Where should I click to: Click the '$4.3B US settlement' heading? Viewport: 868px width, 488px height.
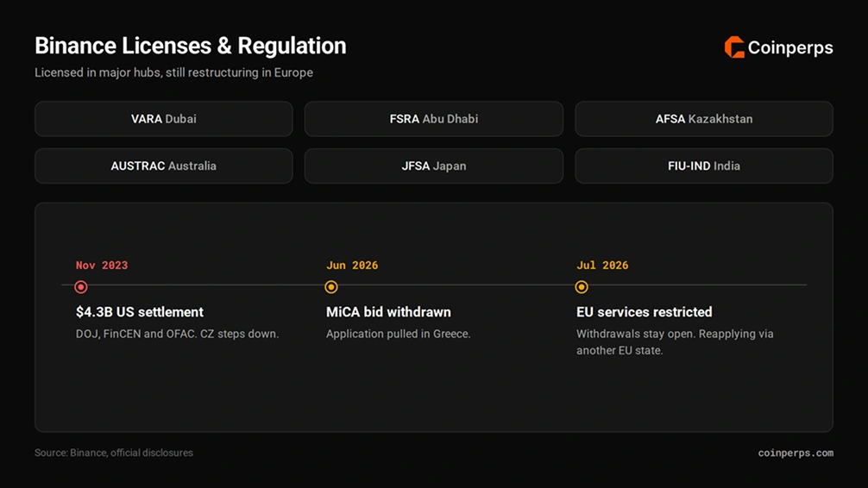[140, 312]
